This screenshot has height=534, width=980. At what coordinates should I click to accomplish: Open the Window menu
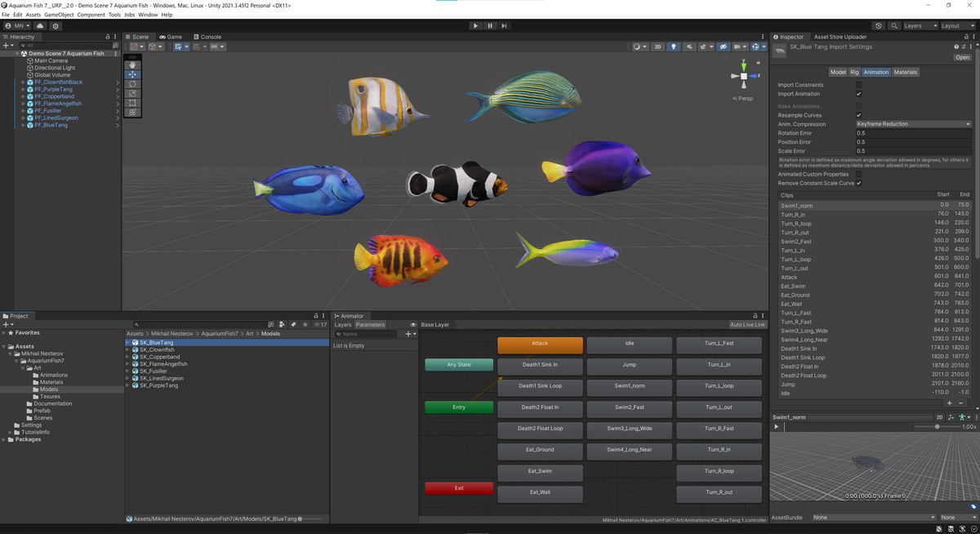click(148, 15)
